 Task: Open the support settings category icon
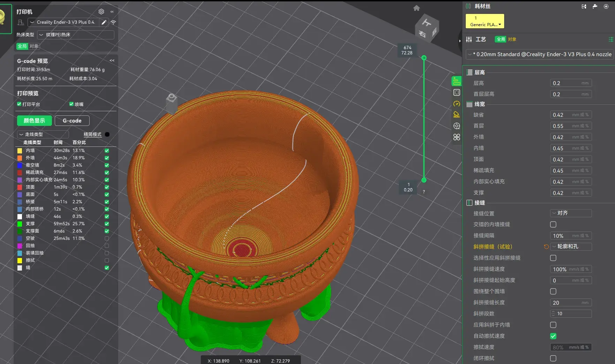coord(456,115)
